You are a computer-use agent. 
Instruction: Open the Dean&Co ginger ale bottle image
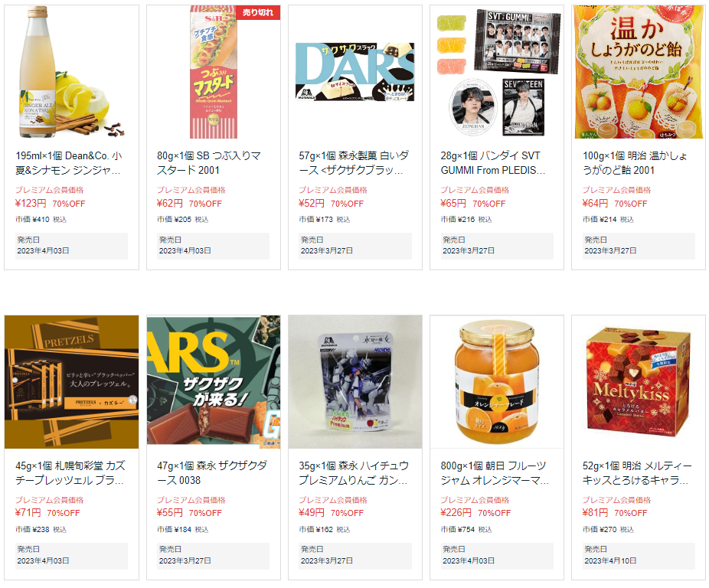(x=71, y=72)
